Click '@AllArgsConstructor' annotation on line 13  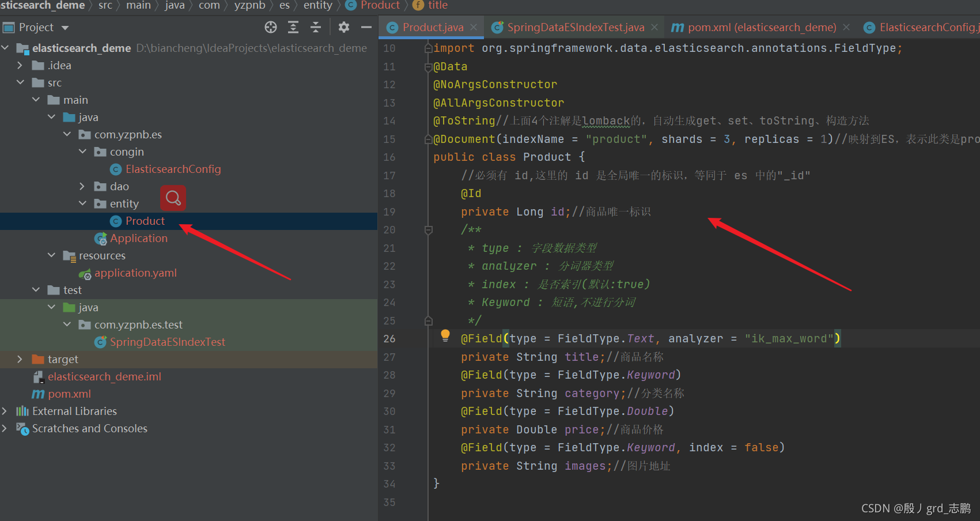499,103
